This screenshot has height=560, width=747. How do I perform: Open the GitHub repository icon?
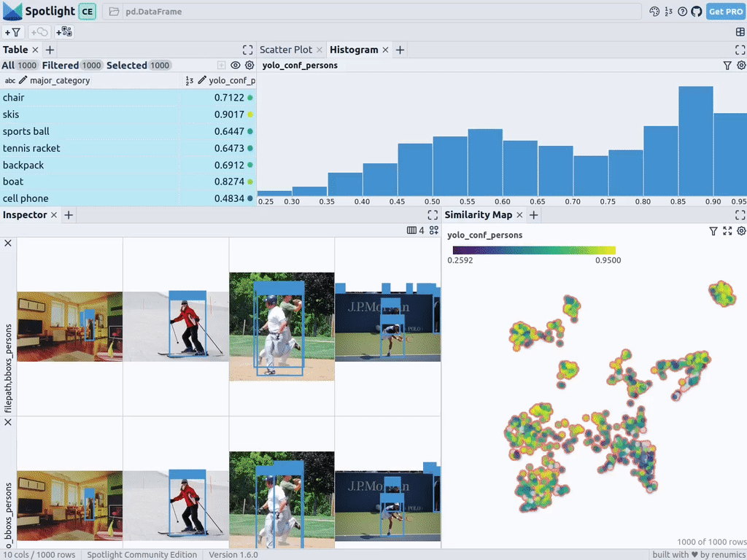click(695, 12)
